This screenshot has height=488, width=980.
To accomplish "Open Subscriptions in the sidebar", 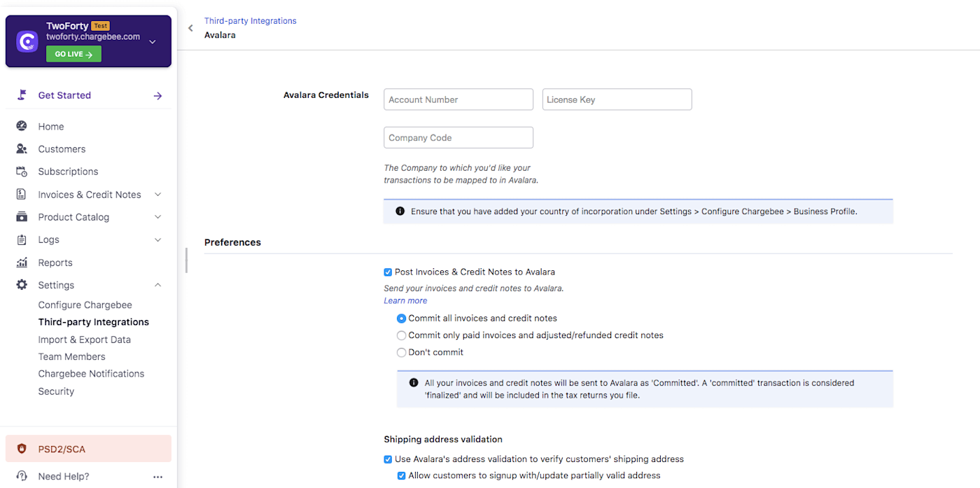I will coord(68,172).
